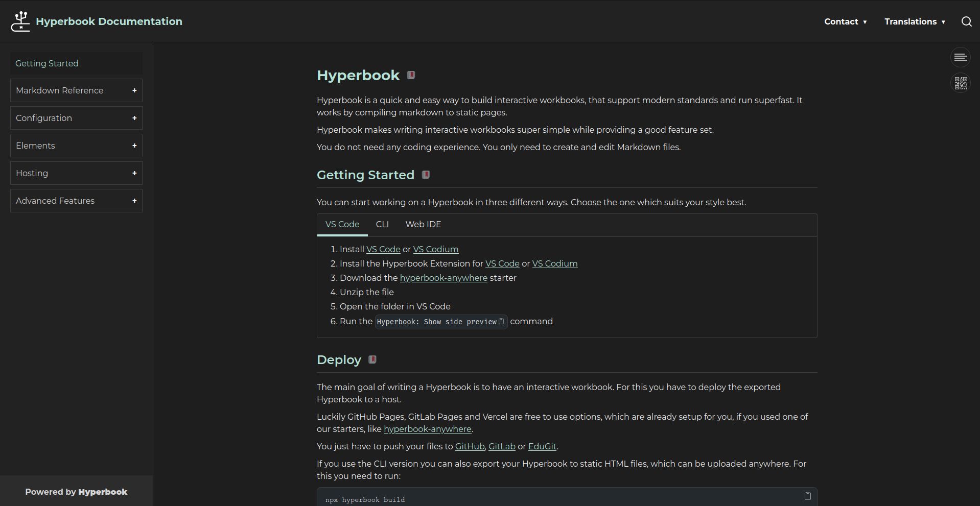Copy the Hyperbook: Show side preview command
Viewport: 980px width, 506px height.
(501, 322)
